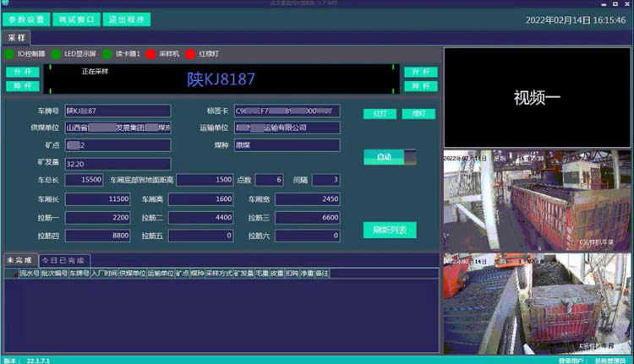Viewport: 634px width, 364px height.
Task: Click the red 采样机 status indicator
Action: (150, 54)
